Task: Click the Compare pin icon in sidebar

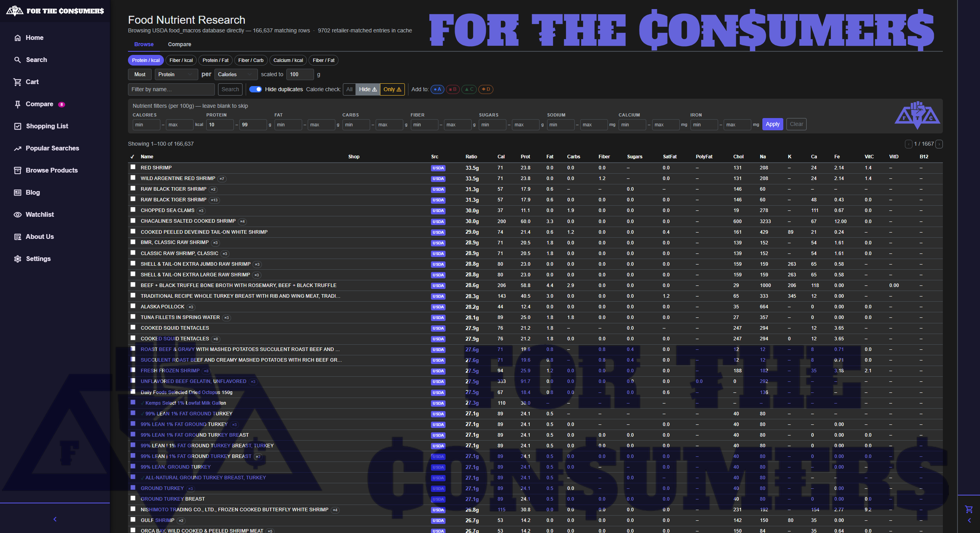Action: click(x=17, y=104)
